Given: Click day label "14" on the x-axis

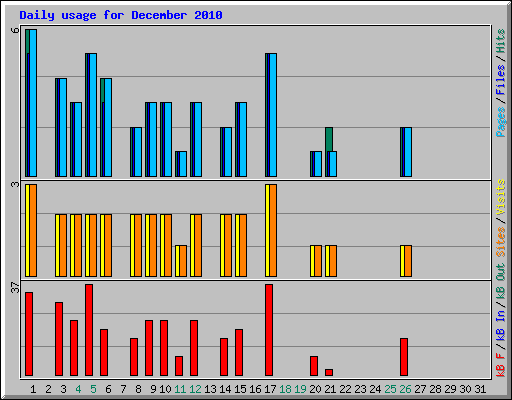Looking at the screenshot, I should coord(225,389).
